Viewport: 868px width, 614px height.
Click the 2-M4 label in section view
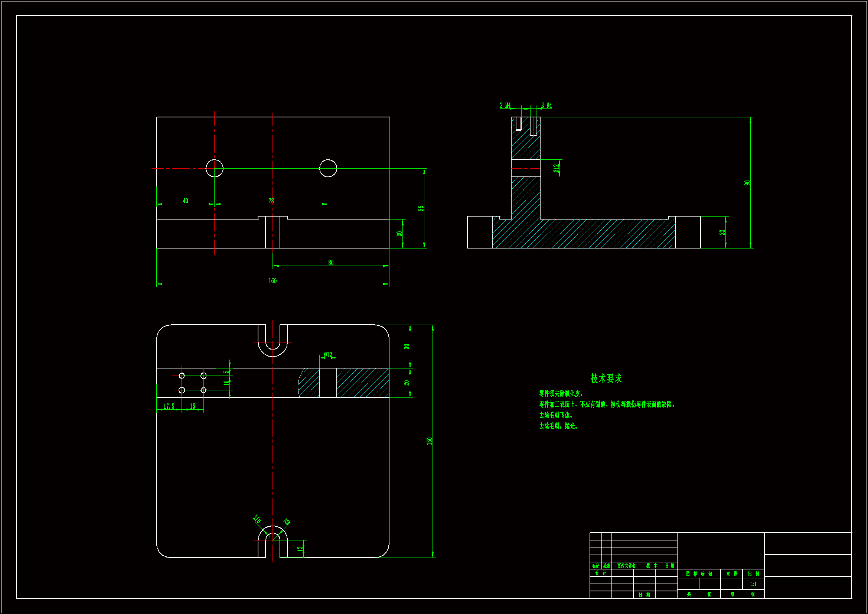[x=505, y=105]
